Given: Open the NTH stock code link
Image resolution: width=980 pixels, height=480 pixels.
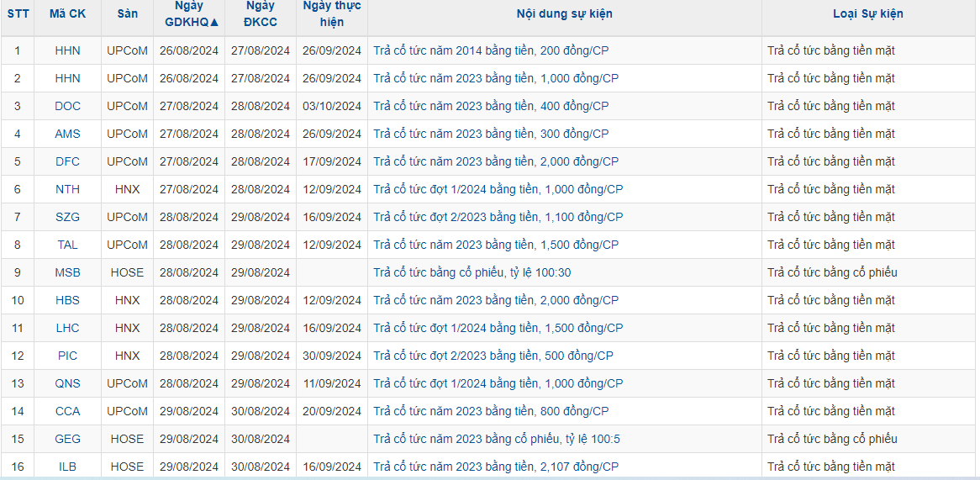Looking at the screenshot, I should click(67, 189).
